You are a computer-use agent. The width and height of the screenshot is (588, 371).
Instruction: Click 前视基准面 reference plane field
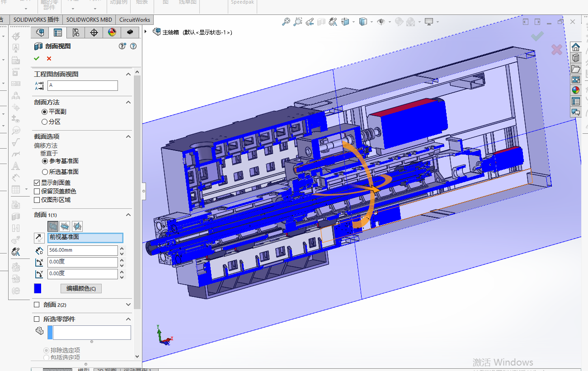coord(85,238)
